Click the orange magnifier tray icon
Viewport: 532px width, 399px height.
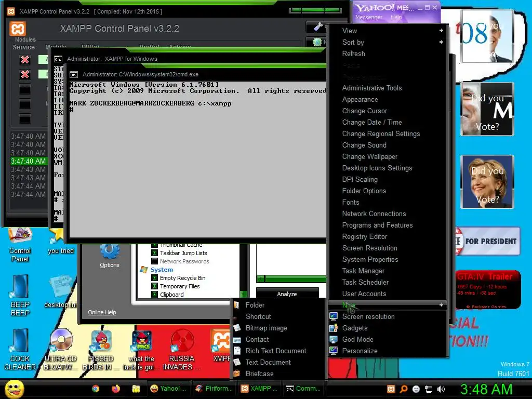tap(403, 389)
